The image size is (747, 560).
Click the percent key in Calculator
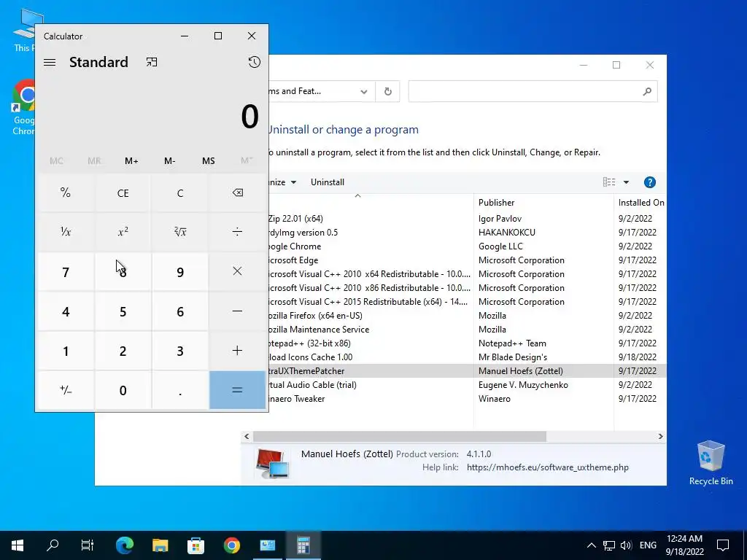pyautogui.click(x=66, y=192)
